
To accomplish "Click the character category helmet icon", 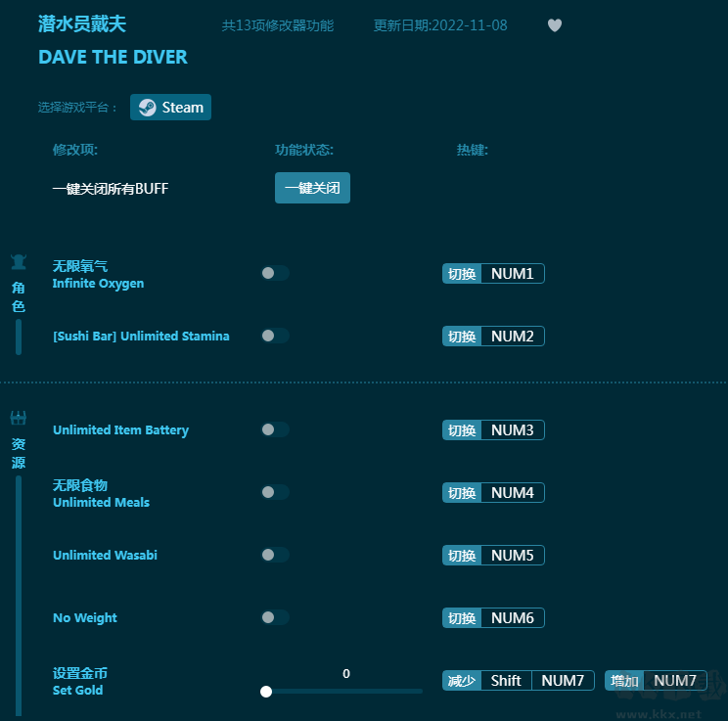I will tap(19, 262).
